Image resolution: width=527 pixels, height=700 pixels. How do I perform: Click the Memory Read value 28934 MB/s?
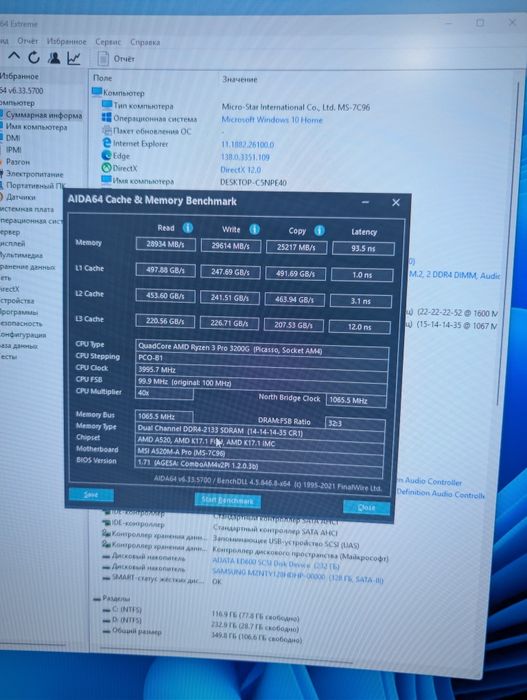pos(166,244)
